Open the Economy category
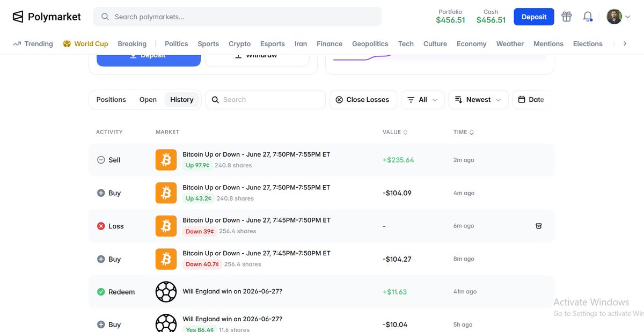 coord(472,44)
